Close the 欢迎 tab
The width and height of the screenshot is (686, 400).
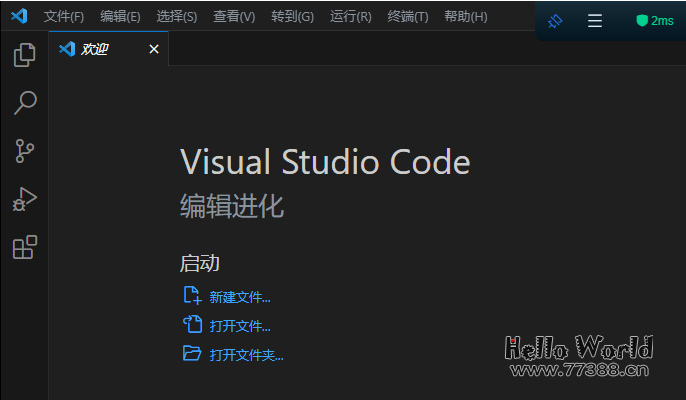pos(154,49)
